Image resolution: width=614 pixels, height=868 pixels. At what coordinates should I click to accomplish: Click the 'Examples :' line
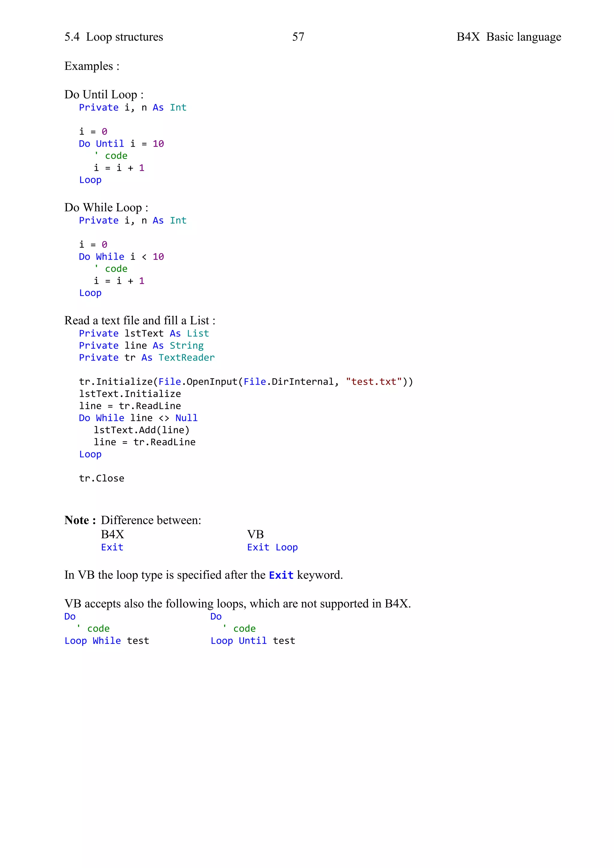click(92, 66)
